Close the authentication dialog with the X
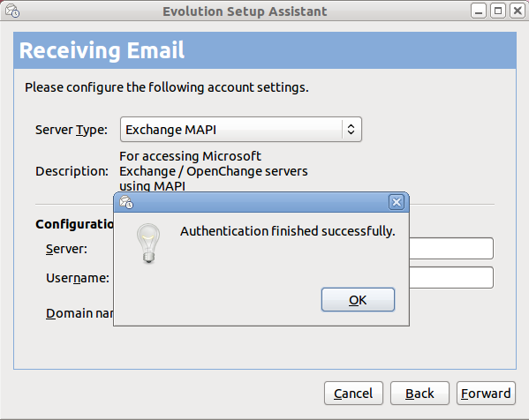The width and height of the screenshot is (529, 420). (x=397, y=202)
